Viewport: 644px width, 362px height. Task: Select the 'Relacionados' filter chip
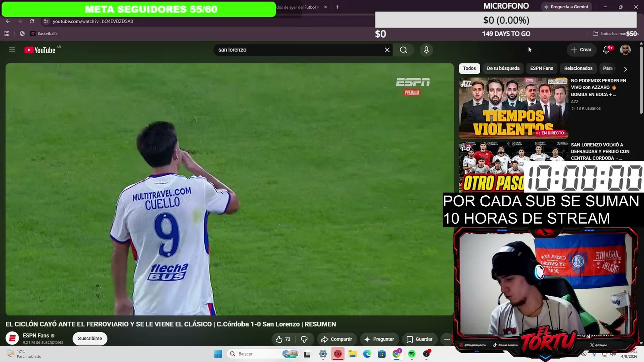[x=578, y=68]
